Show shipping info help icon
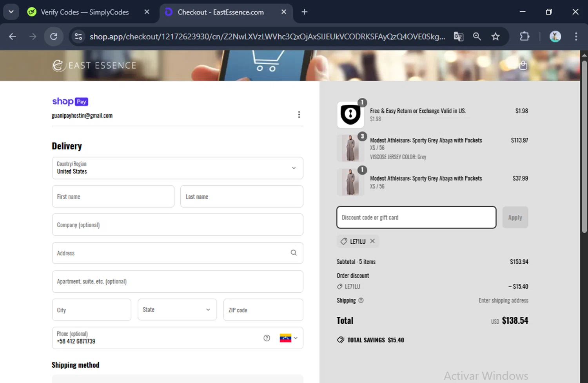The height and width of the screenshot is (383, 588). [361, 300]
